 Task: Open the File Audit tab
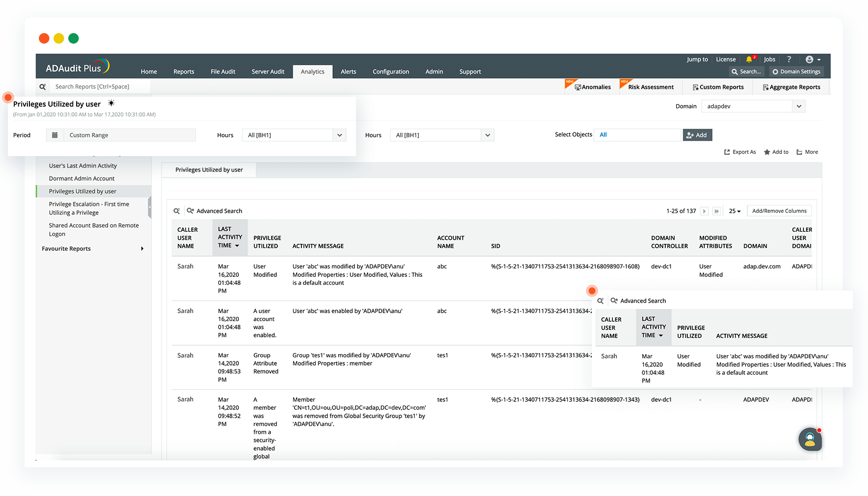pyautogui.click(x=223, y=72)
